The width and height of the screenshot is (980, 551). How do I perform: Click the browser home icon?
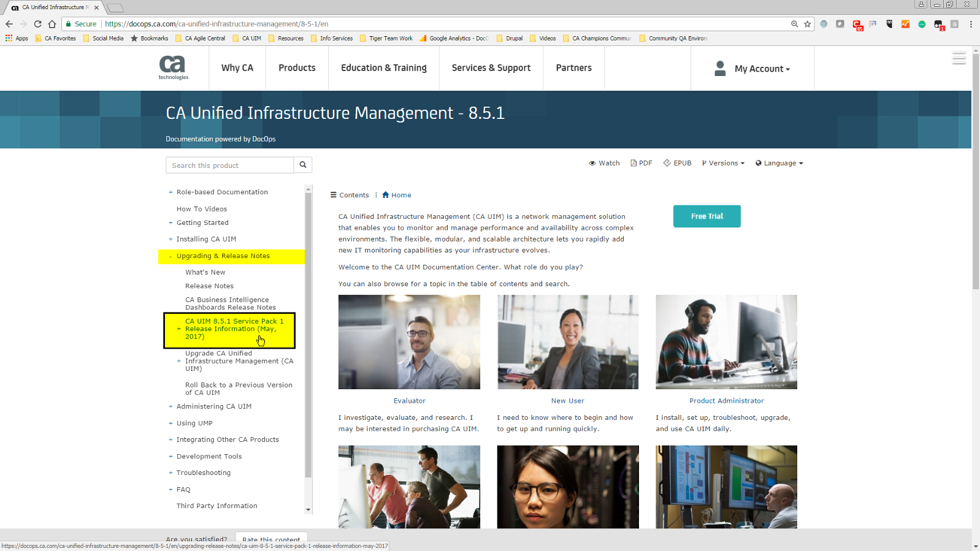tap(52, 24)
